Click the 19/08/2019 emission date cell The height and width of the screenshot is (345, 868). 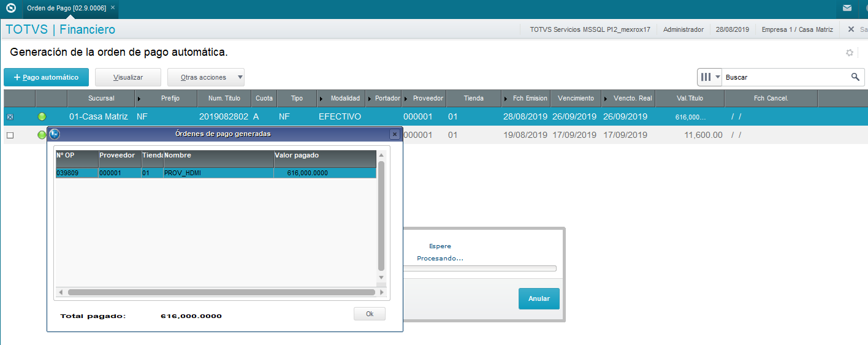pyautogui.click(x=525, y=135)
